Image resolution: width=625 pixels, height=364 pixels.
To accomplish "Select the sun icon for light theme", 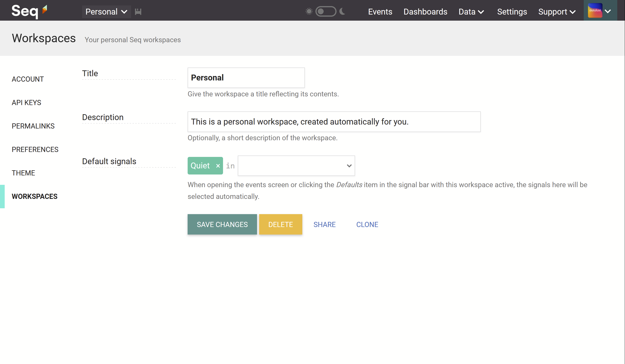I will point(309,11).
